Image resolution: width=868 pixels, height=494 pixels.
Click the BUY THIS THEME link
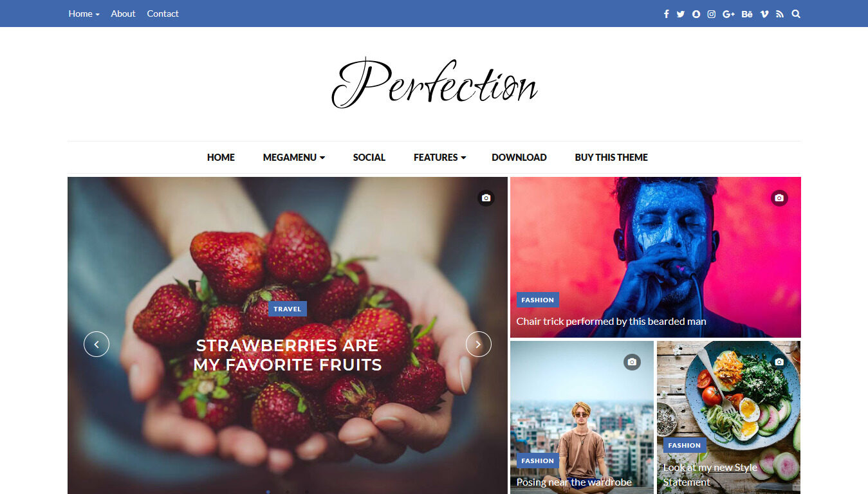(611, 157)
